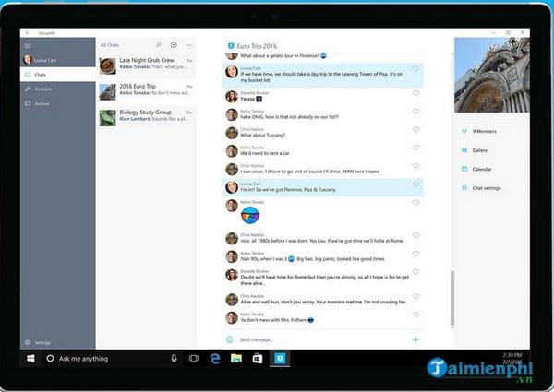
Task: Open emoji picker in message box
Action: coord(230,339)
